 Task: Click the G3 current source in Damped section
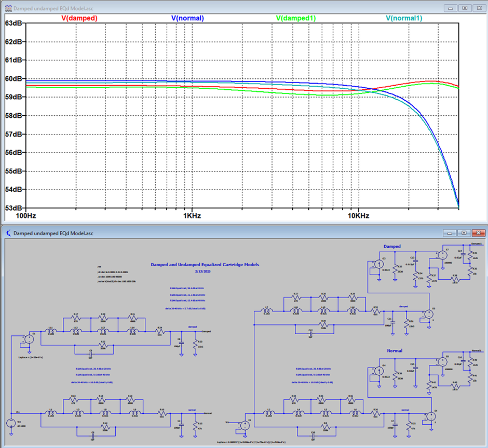379,264
